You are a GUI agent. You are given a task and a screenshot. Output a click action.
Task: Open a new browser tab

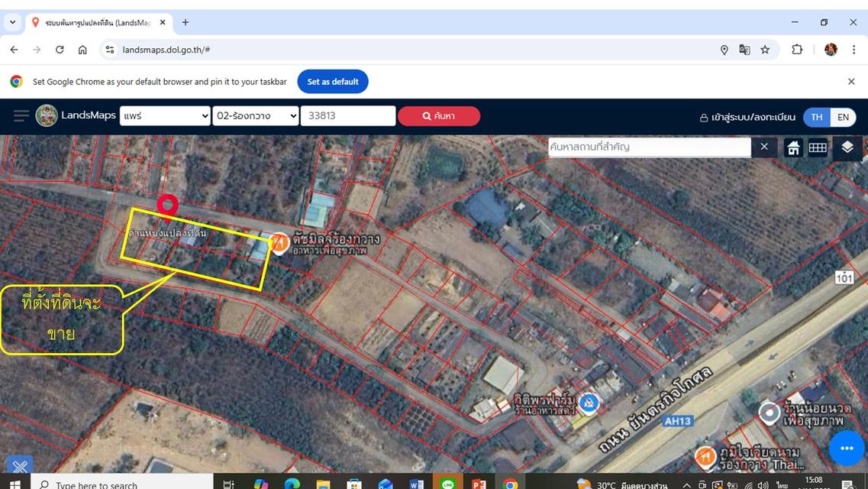[186, 23]
